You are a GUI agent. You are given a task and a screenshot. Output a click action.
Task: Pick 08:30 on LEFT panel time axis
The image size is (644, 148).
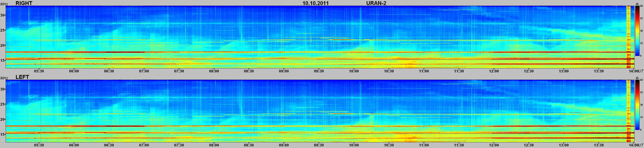249,145
